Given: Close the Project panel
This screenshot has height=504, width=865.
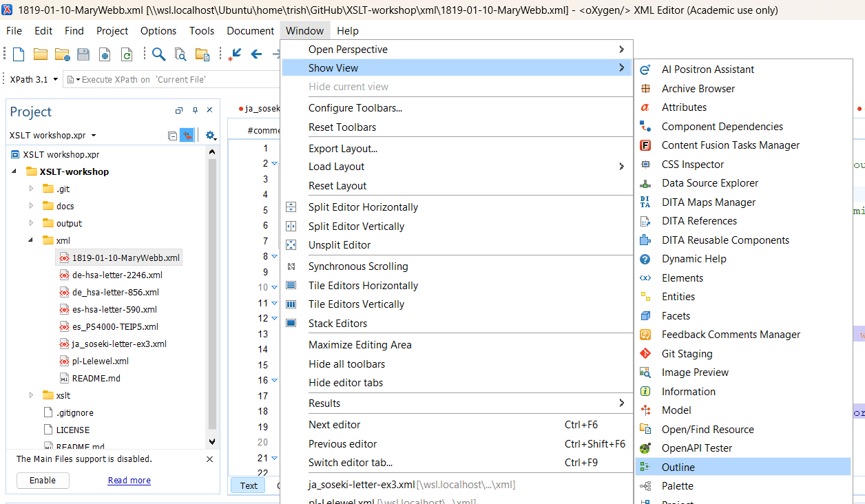Looking at the screenshot, I should coord(210,110).
